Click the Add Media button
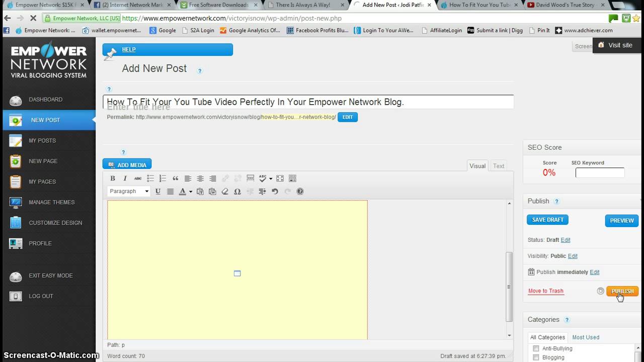 pos(127,164)
